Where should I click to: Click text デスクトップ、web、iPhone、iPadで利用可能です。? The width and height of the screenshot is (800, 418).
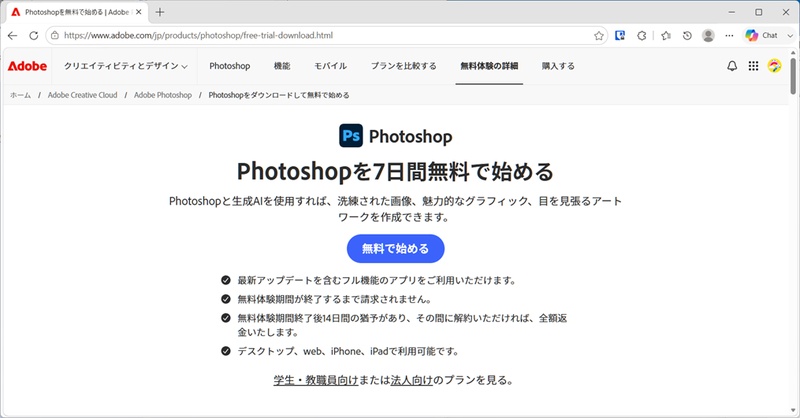pos(348,351)
